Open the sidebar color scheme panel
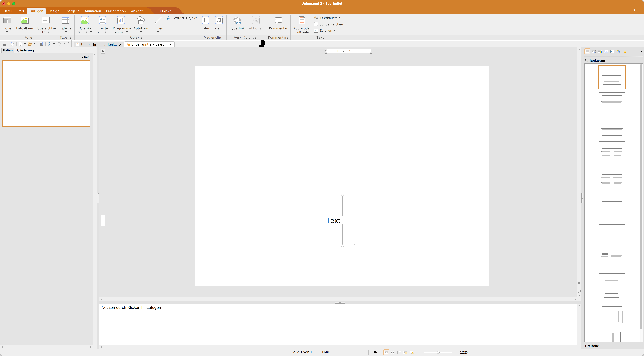This screenshot has width=644, height=356. pyautogui.click(x=600, y=52)
